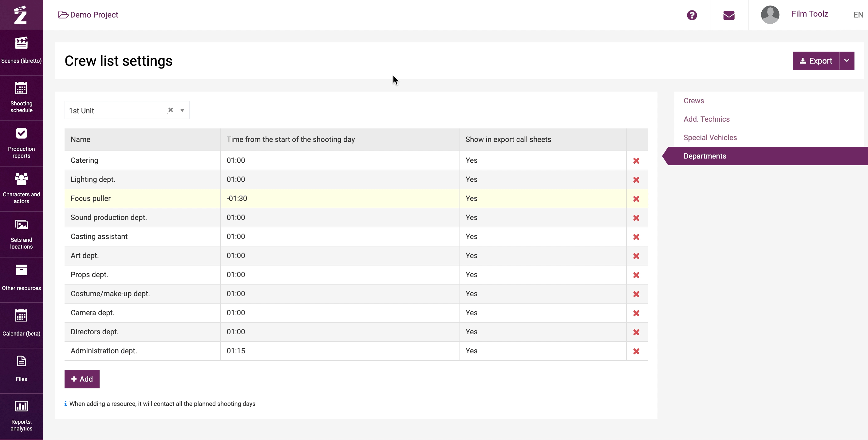Click Yes in the Props dept. row
The height and width of the screenshot is (440, 868).
click(x=471, y=275)
